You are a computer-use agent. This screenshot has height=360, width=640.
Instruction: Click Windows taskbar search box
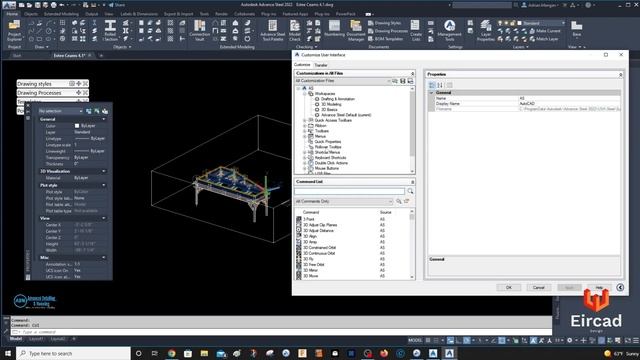74,353
